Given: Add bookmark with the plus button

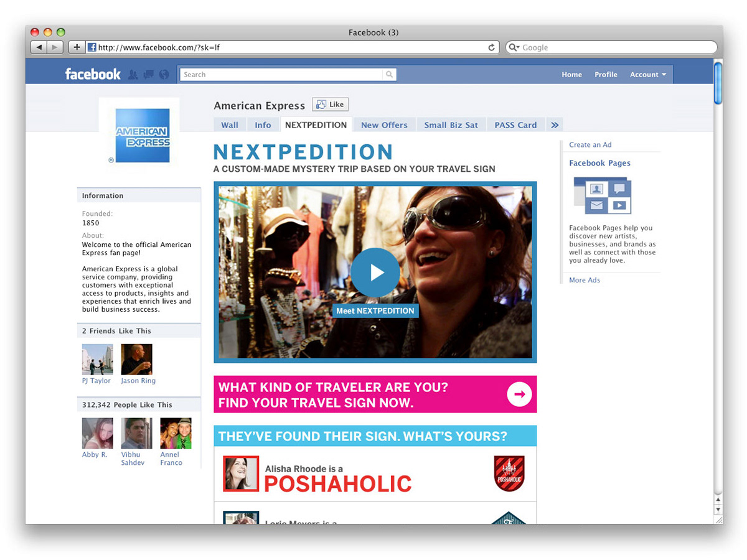Looking at the screenshot, I should click(76, 47).
